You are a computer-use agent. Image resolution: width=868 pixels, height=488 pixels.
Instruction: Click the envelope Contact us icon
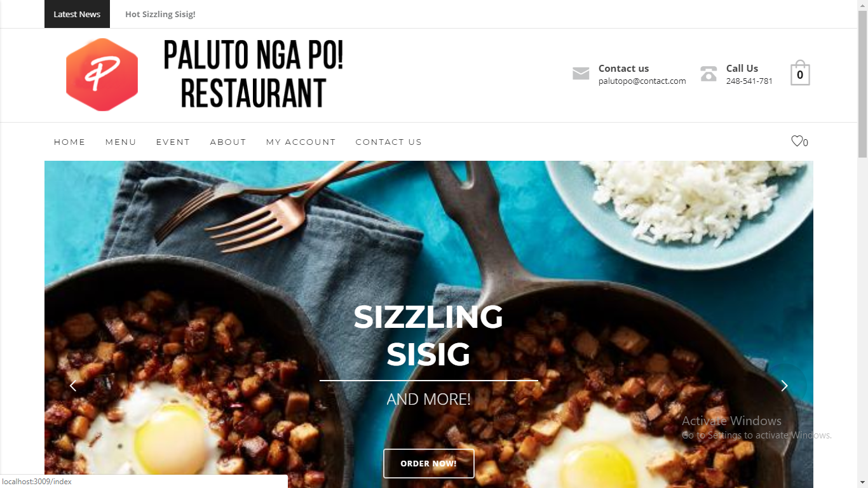tap(581, 74)
